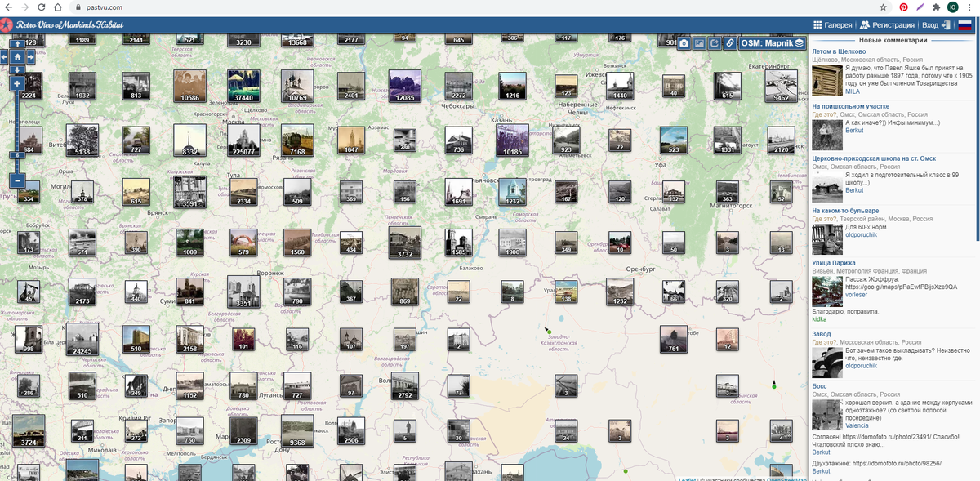Pan the map left with arrow
This screenshot has width=980, height=481.
(4, 57)
